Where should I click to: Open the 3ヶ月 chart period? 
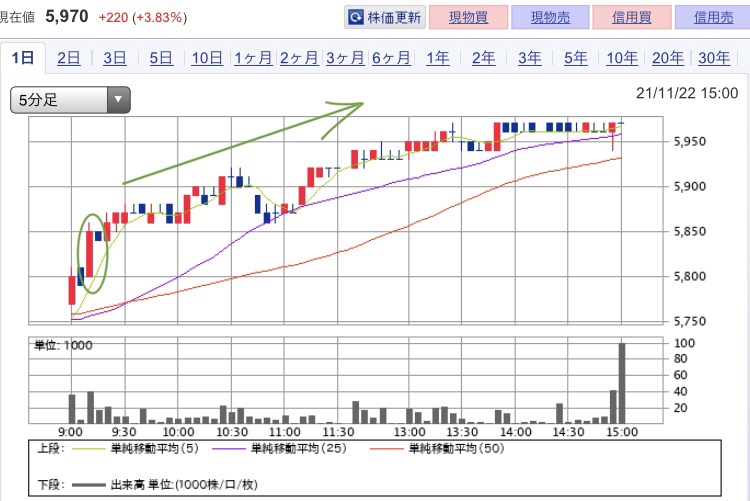[345, 58]
